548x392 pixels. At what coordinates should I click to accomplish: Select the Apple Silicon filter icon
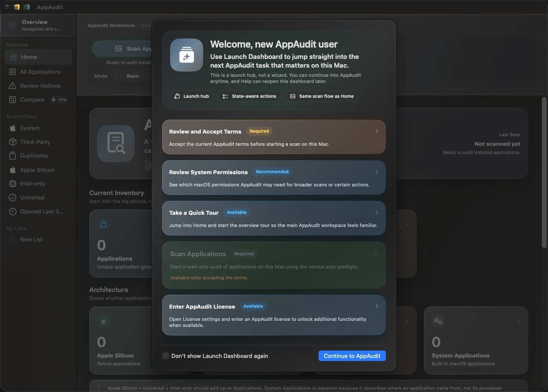[13, 170]
